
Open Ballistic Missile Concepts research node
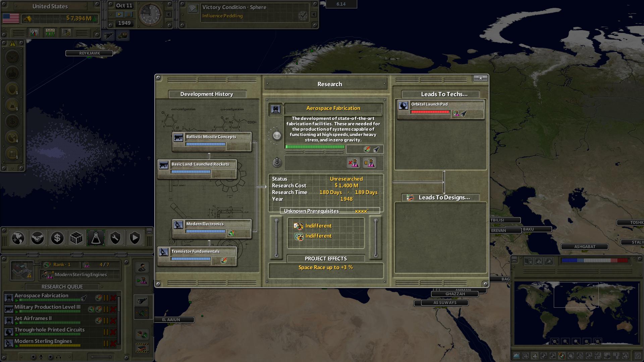(x=211, y=139)
